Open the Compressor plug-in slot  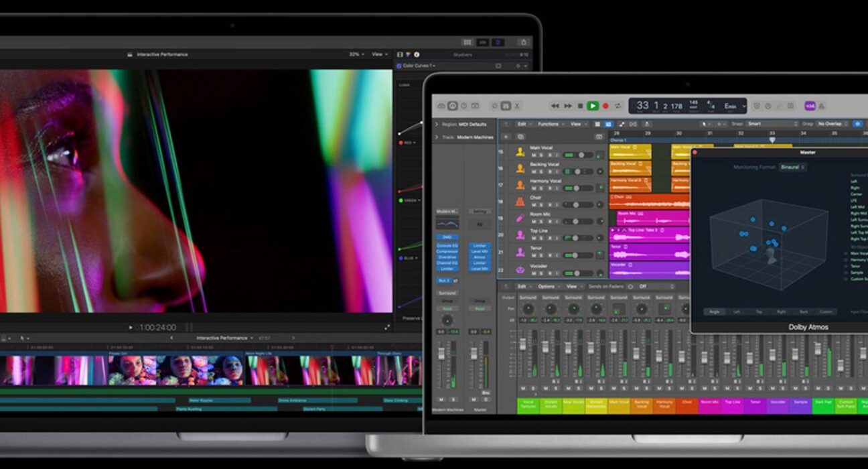click(447, 252)
